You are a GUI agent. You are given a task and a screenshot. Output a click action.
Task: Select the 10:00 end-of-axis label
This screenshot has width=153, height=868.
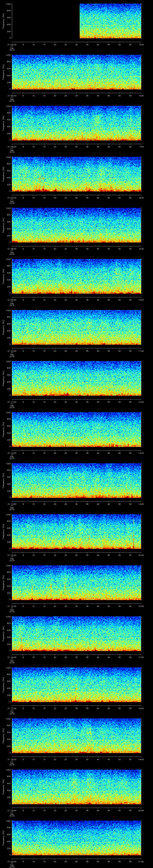(141, 300)
